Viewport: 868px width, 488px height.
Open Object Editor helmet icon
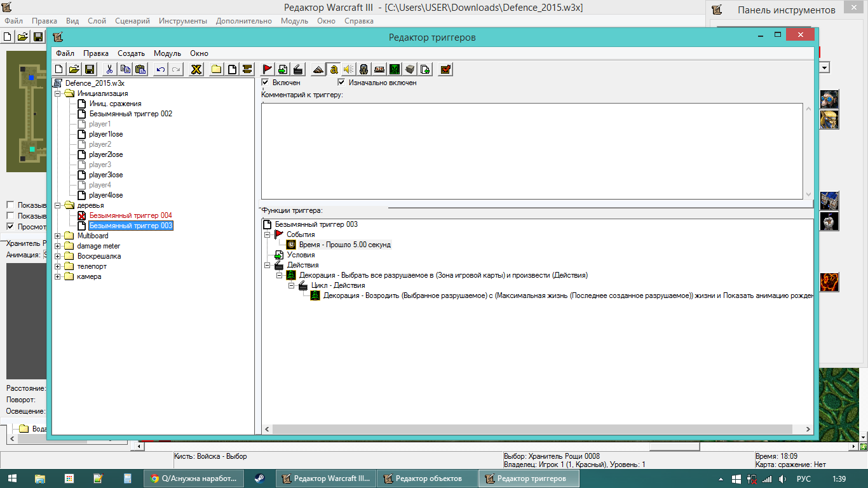click(x=364, y=69)
